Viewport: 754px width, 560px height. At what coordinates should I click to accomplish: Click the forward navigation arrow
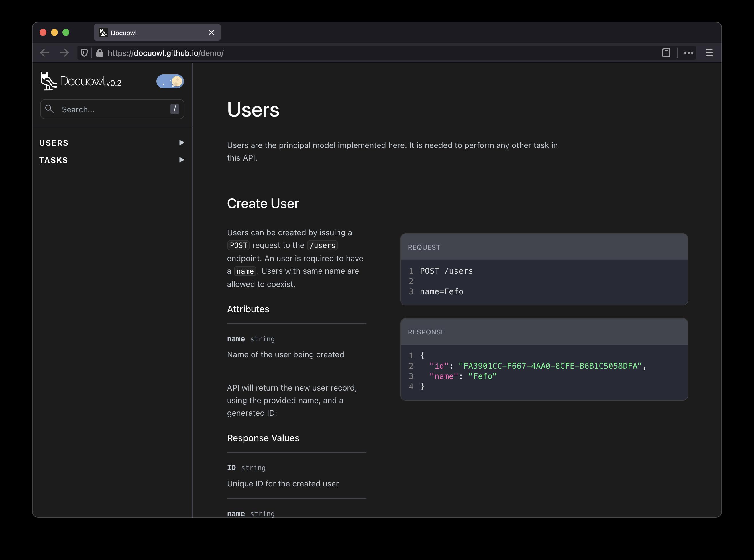(x=64, y=53)
